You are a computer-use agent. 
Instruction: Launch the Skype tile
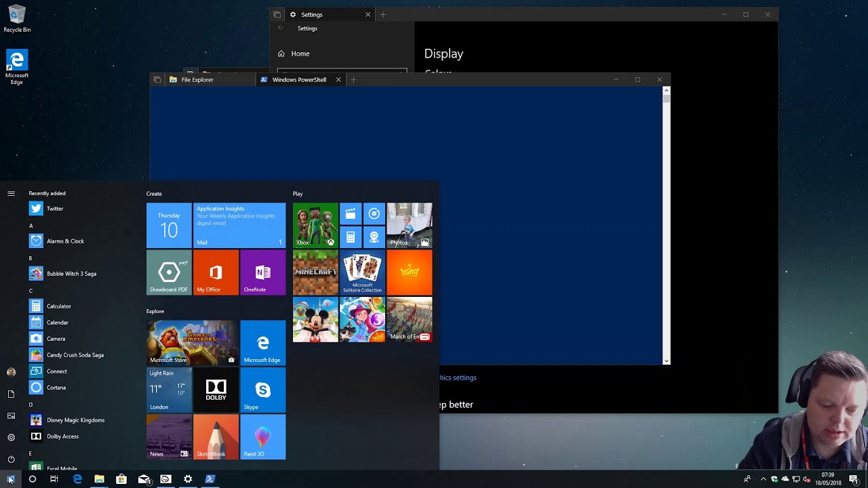(263, 390)
